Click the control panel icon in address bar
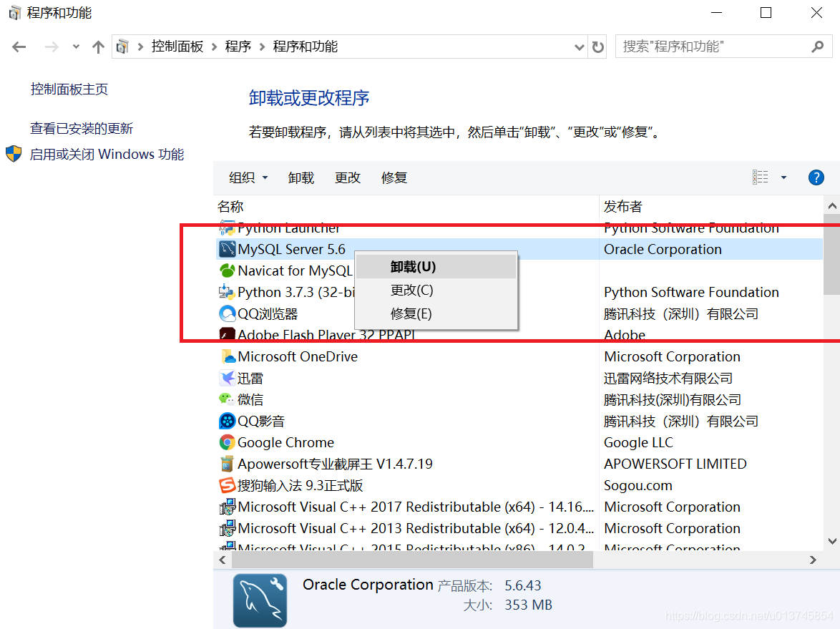The width and height of the screenshot is (840, 629). point(122,47)
